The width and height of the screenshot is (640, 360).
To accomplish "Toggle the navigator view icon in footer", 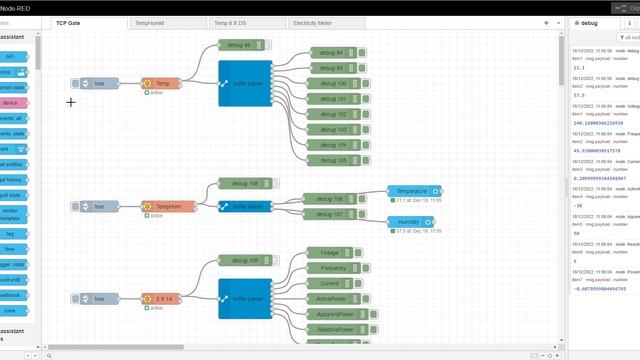I will tap(534, 356).
